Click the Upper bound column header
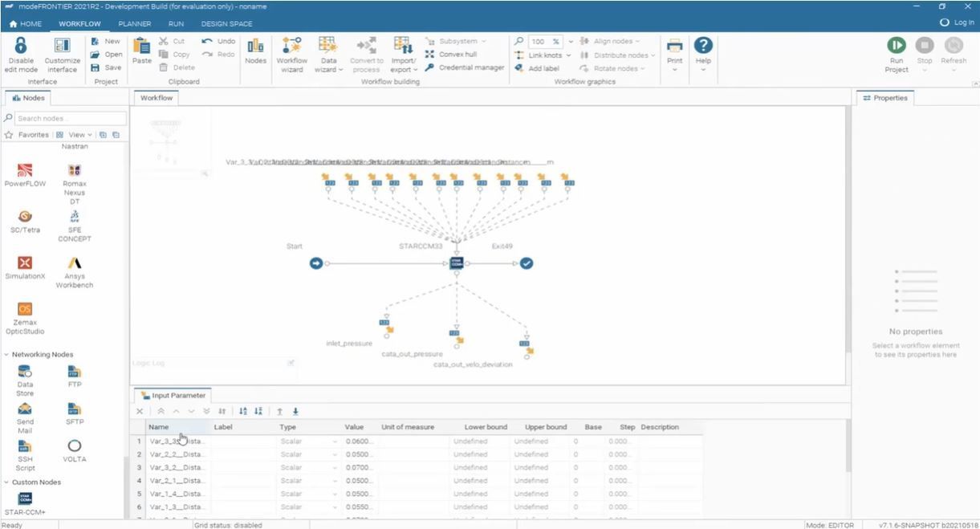Viewport: 980px width, 529px height. (546, 427)
